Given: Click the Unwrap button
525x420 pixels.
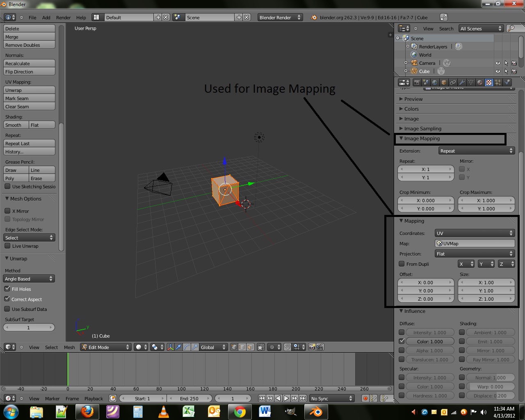Looking at the screenshot, I should click(x=29, y=90).
